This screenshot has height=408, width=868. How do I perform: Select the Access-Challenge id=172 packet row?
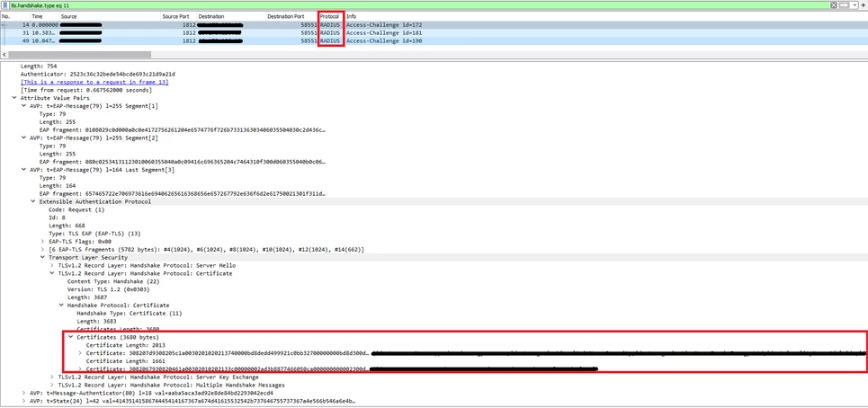(434, 25)
